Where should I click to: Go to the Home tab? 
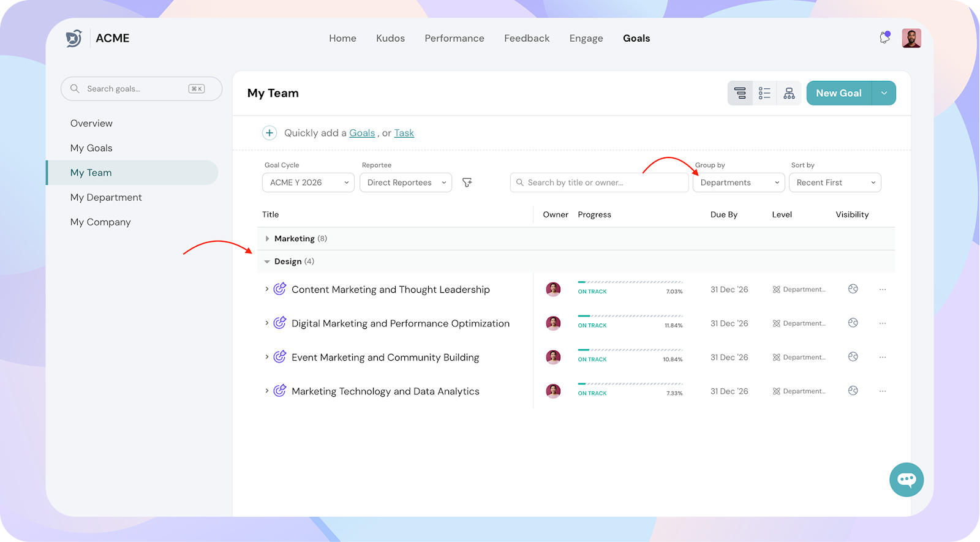(x=342, y=38)
